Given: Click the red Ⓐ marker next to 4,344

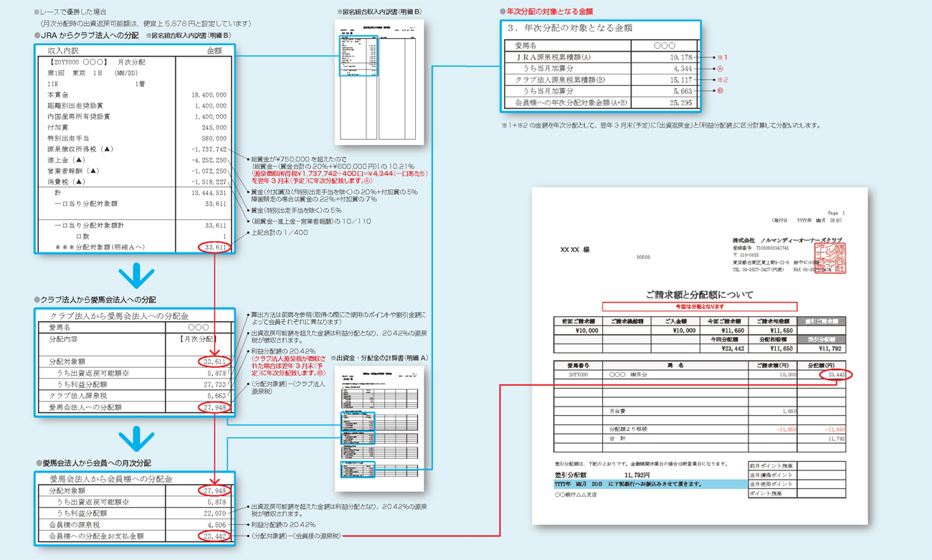Looking at the screenshot, I should tap(721, 69).
